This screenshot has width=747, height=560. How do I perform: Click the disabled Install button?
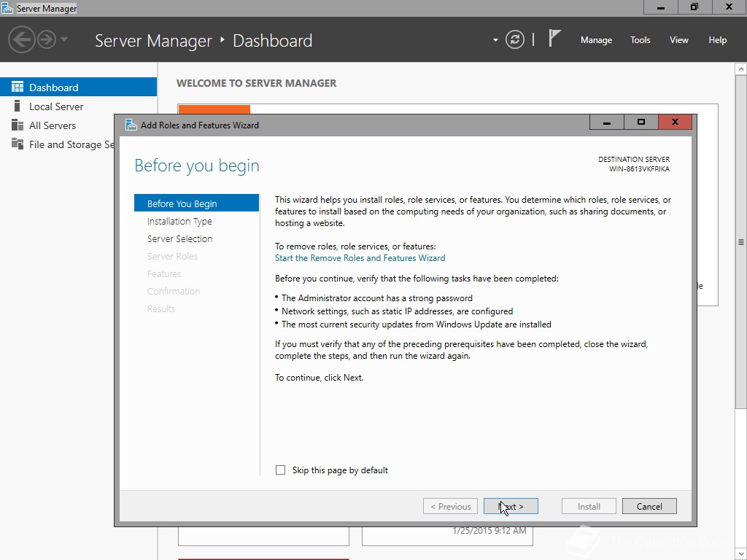(589, 506)
